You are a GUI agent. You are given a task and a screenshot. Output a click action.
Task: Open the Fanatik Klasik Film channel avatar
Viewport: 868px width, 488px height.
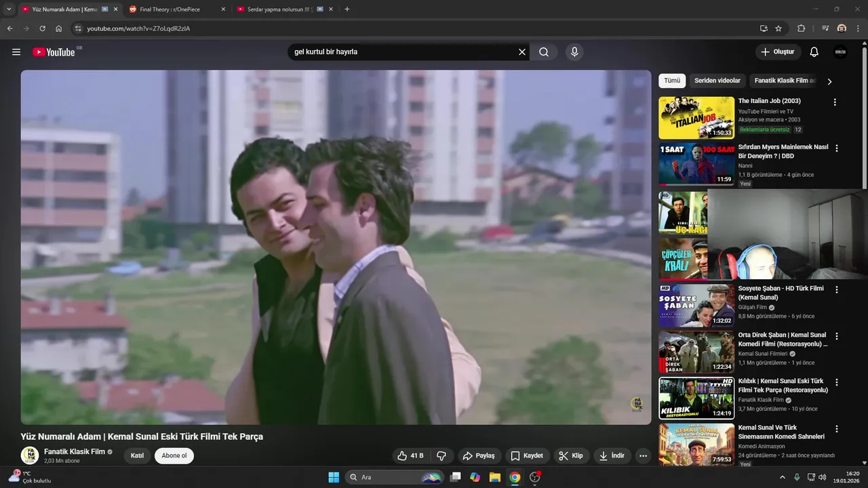(29, 455)
